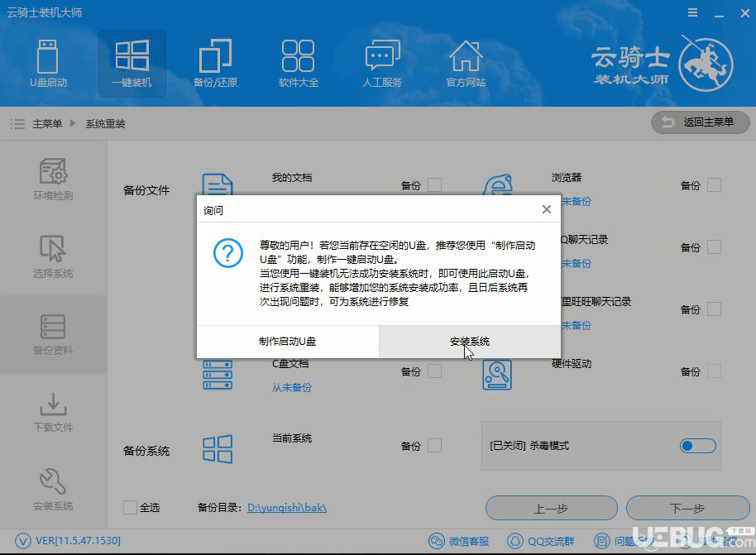
Task: Click the version VER[11.5.47.1530] indicator
Action: pos(68,541)
